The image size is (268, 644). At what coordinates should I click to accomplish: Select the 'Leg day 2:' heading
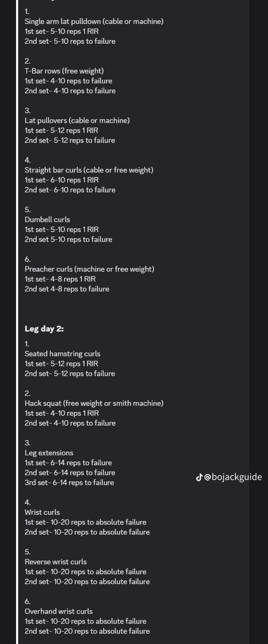pyautogui.click(x=44, y=329)
